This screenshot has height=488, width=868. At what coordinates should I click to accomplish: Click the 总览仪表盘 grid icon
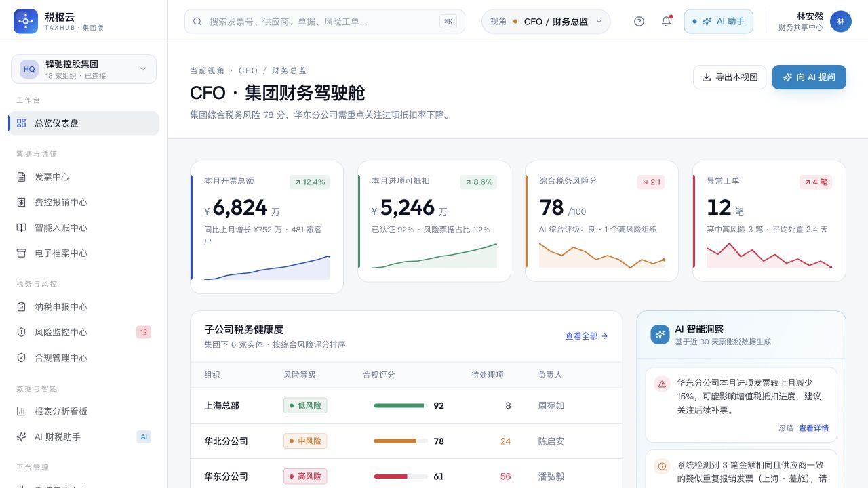[x=21, y=123]
